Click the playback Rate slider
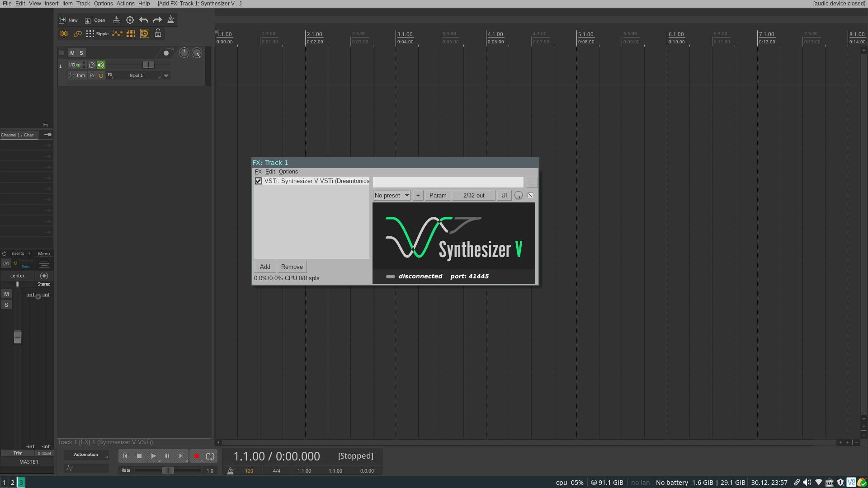868x488 pixels. [168, 471]
